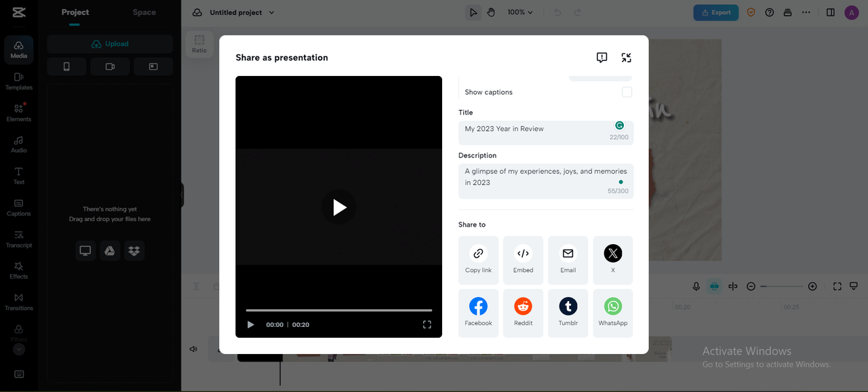Edit the Title field text

546,133
